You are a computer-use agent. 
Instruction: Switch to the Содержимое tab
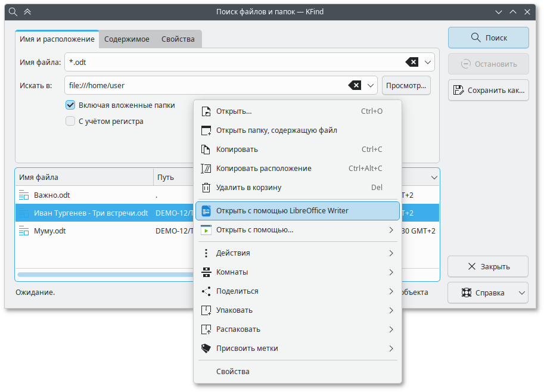pos(126,39)
